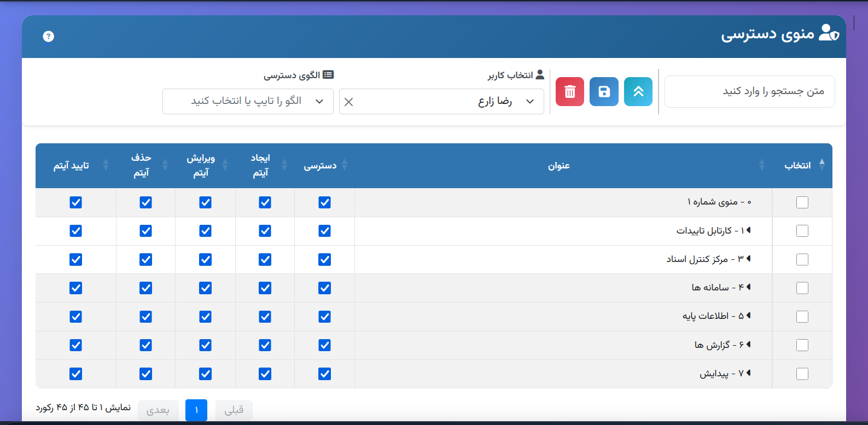Focus the search text field متن جستجو

click(749, 91)
